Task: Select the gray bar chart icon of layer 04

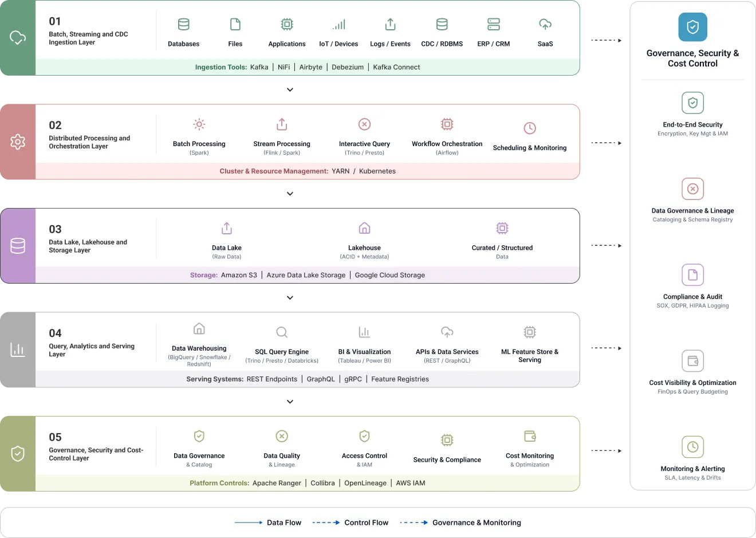Action: [18, 349]
